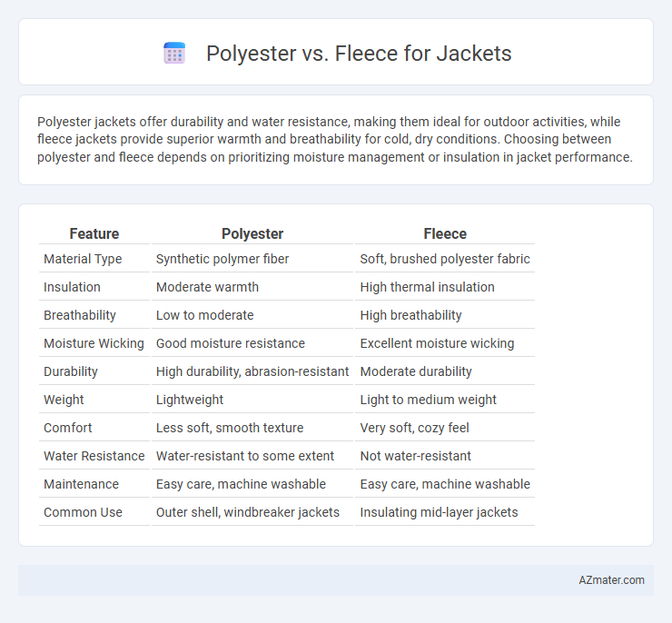Screen dimensions: 672x623
Task: Click the 'Soft, brushed polyester fabric' cell
Action: point(445,259)
